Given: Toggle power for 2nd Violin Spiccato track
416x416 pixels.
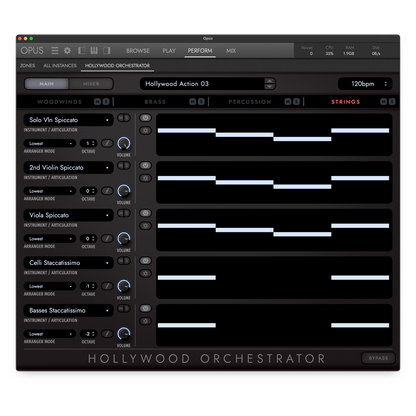Looking at the screenshot, I should tap(145, 165).
